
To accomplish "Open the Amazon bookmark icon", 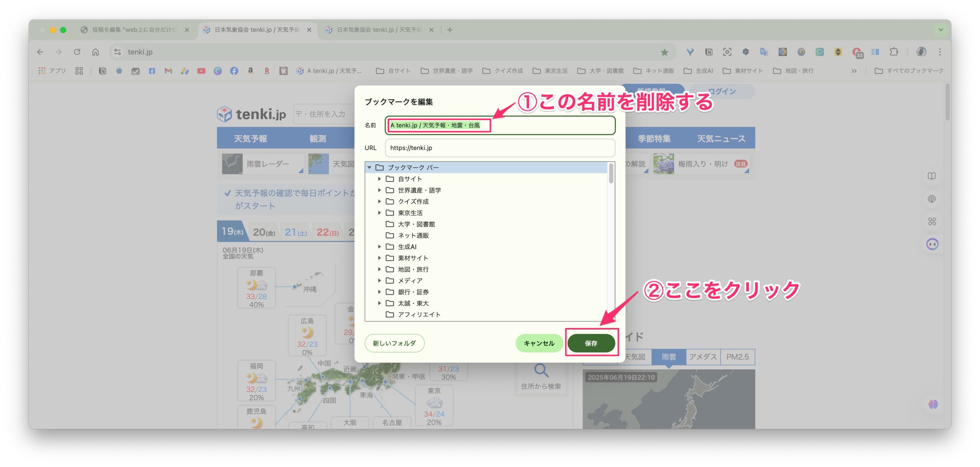I will click(x=250, y=71).
